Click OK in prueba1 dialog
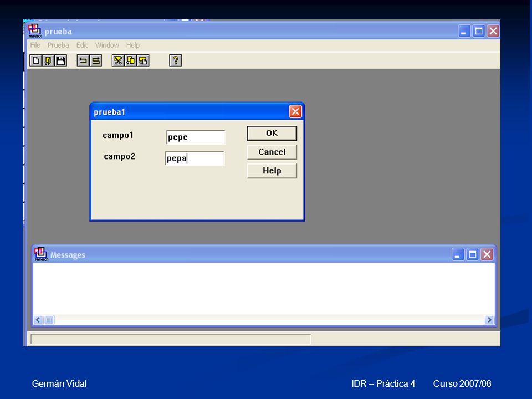This screenshot has height=399, width=532. [x=272, y=134]
